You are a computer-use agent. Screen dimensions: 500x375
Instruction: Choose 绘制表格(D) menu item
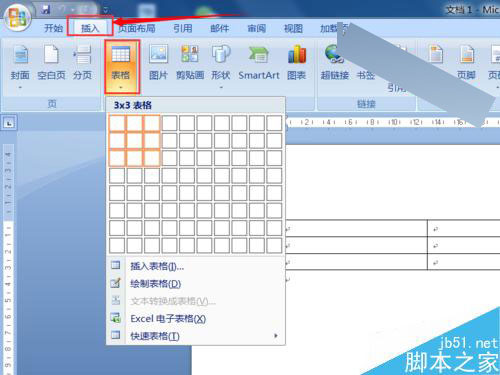196,284
